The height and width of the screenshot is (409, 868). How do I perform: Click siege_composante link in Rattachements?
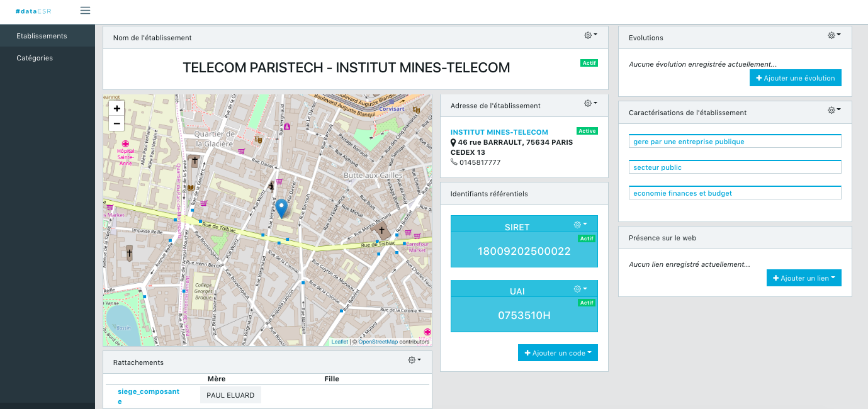coord(149,396)
